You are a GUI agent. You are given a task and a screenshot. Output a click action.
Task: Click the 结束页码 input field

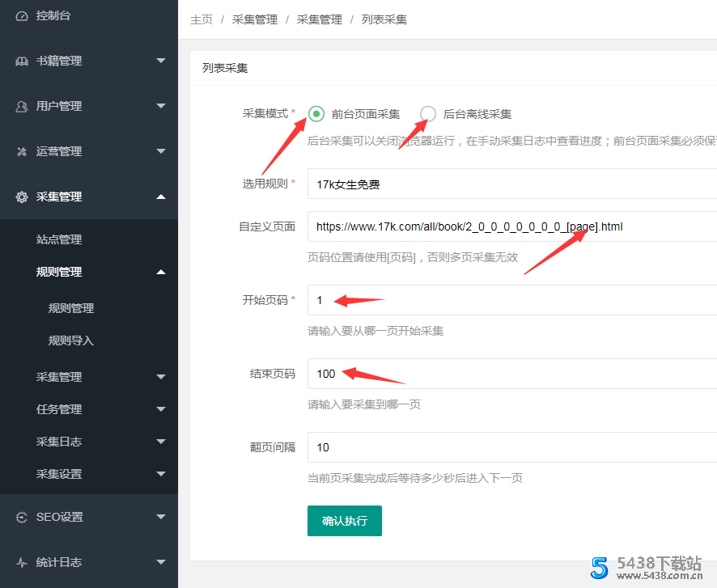(511, 374)
